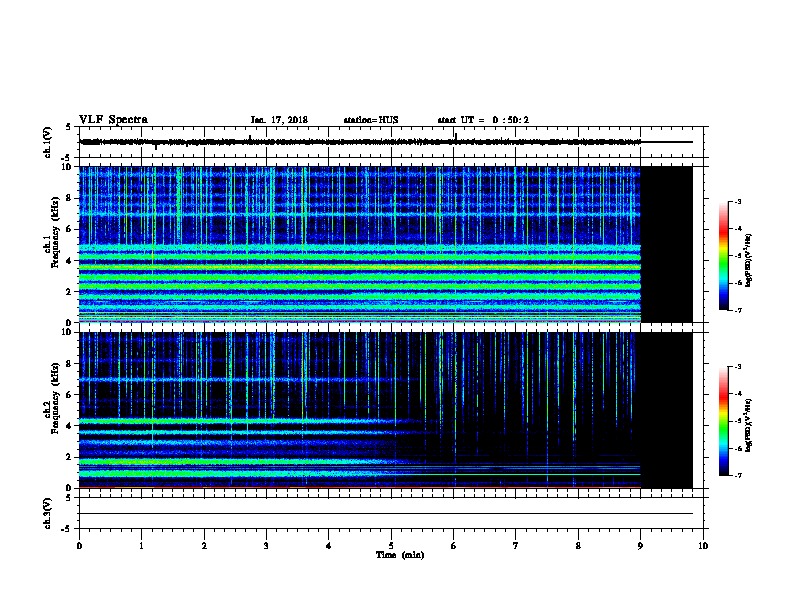This screenshot has width=792, height=612.
Task: Click the ch.2 "Frequency (kHz)" axis label
Action: 55,397
